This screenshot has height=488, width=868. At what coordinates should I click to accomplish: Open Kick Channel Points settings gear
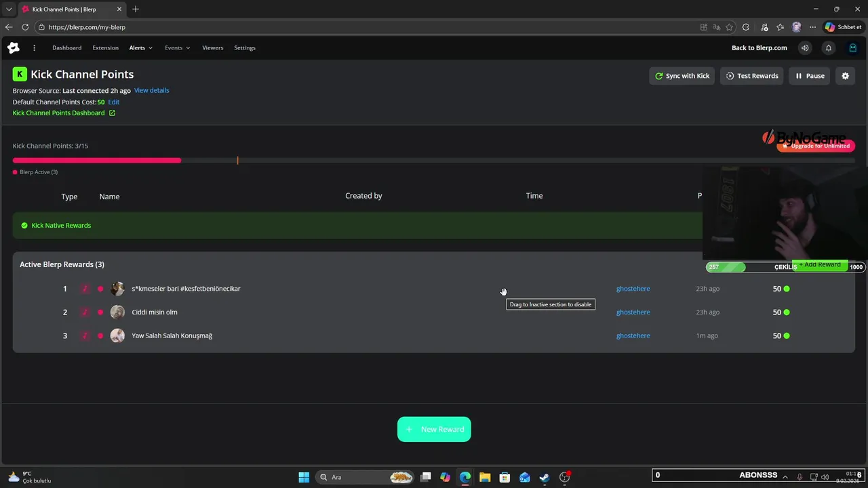pyautogui.click(x=846, y=76)
